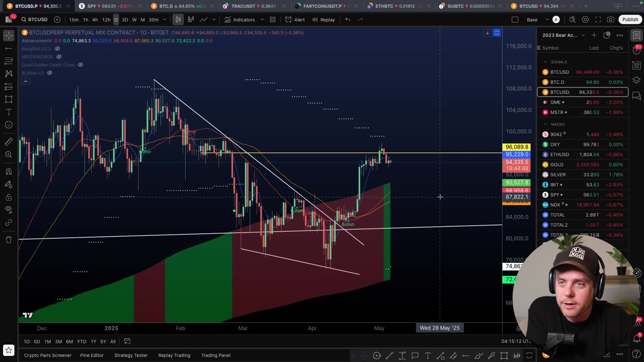644x362 pixels.
Task: Select MSTR in the watchlist
Action: point(583,112)
